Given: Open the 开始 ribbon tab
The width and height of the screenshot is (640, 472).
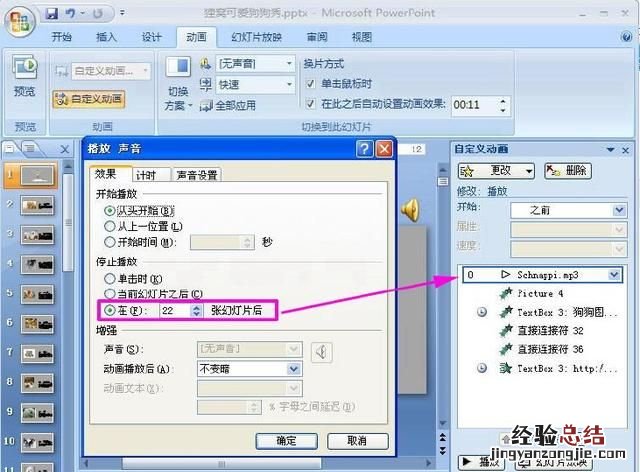Looking at the screenshot, I should [62, 37].
